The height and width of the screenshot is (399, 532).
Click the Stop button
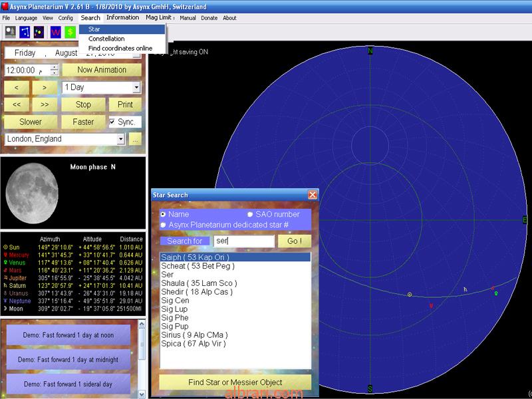click(83, 105)
